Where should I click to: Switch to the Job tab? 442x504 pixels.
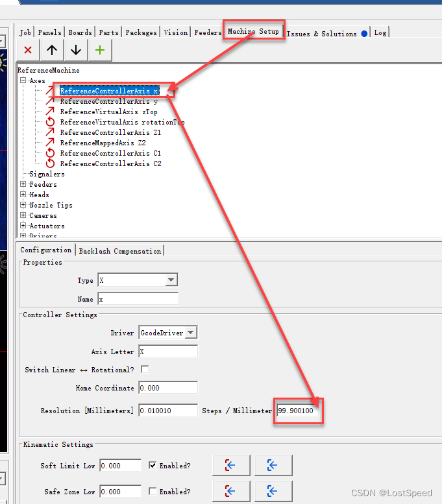point(25,32)
